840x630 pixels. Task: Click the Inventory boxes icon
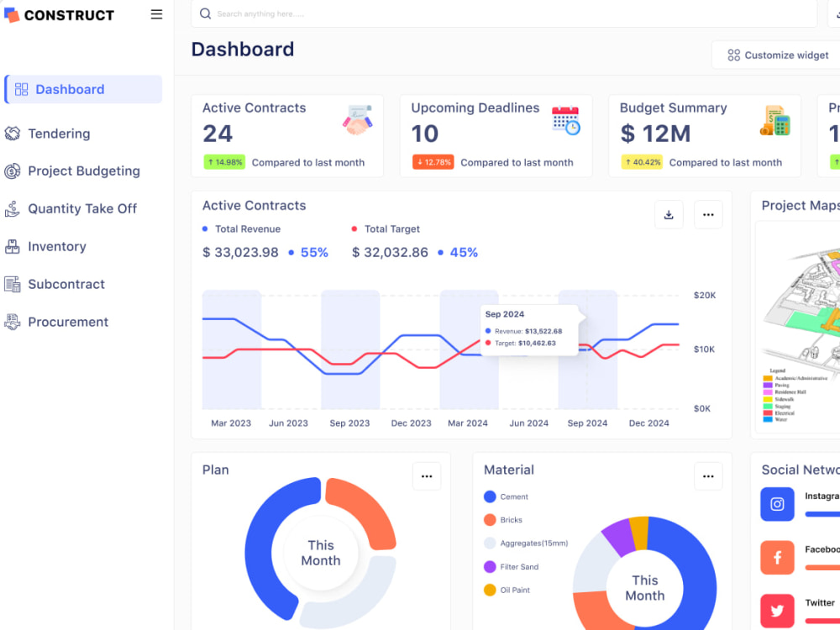[x=13, y=246]
